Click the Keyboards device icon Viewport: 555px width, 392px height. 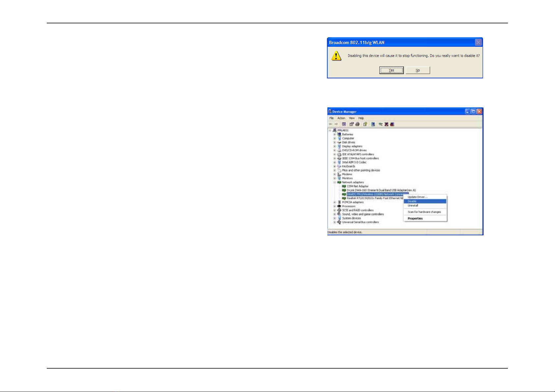point(339,166)
